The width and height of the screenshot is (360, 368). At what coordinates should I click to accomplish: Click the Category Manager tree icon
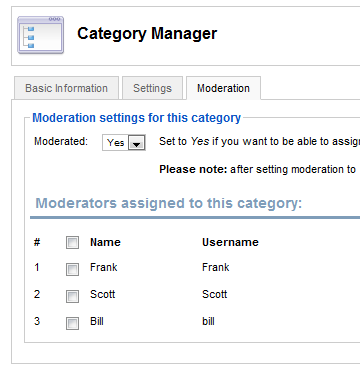[x=41, y=35]
